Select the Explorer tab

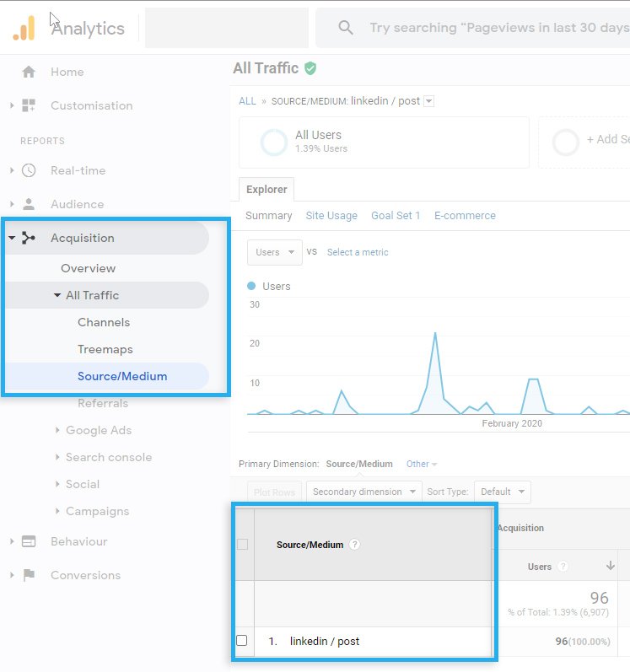(x=267, y=190)
